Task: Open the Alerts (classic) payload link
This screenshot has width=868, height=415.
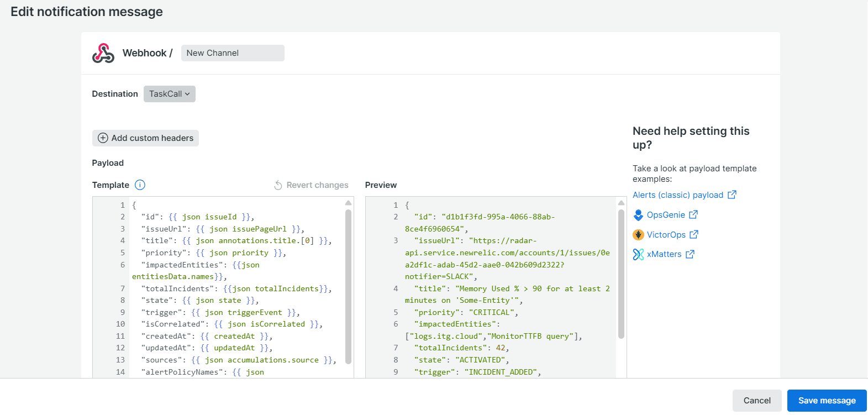Action: (x=677, y=195)
